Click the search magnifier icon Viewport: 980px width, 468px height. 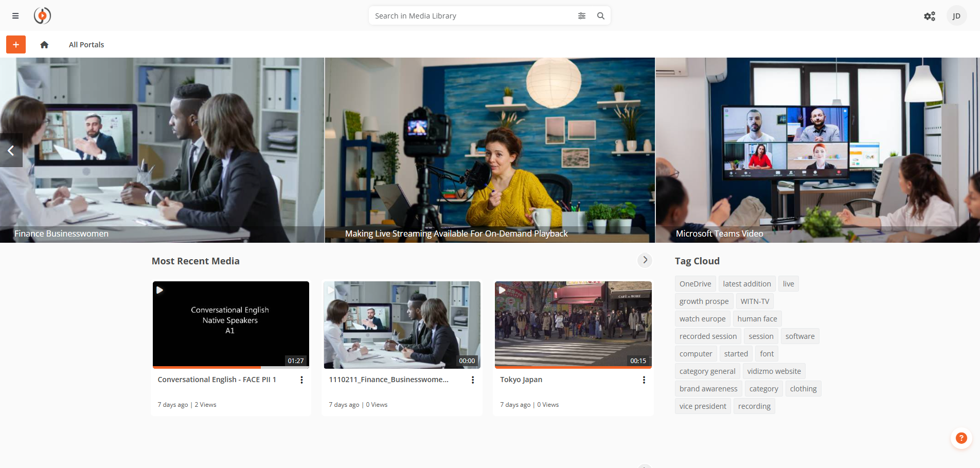tap(600, 16)
